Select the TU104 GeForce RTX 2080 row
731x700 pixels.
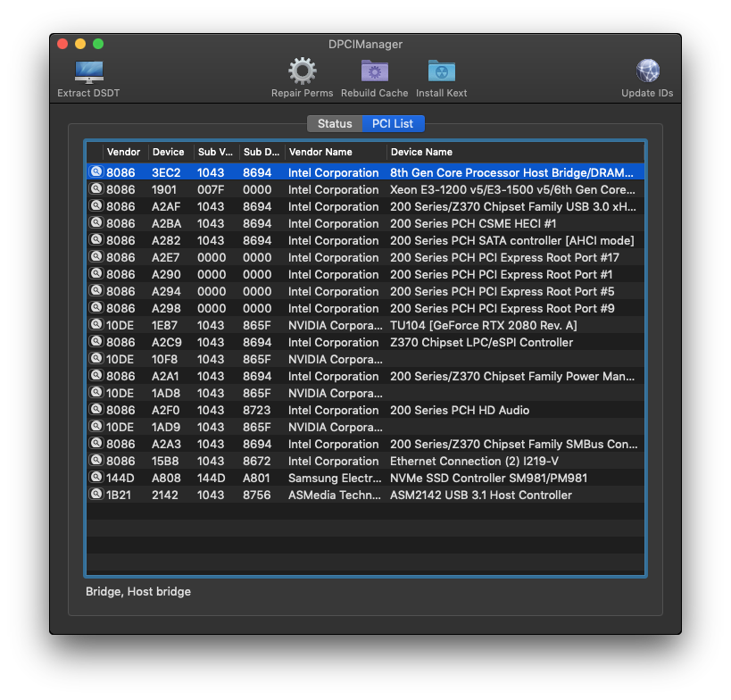tap(366, 325)
